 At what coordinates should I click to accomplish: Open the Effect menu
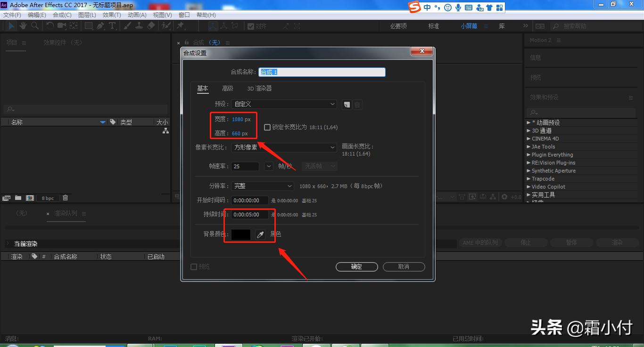pyautogui.click(x=112, y=15)
